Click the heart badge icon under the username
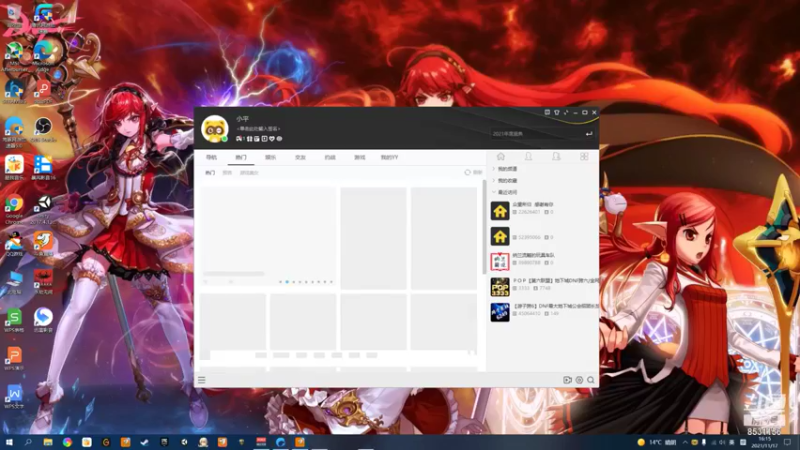800x450 pixels. [x=272, y=139]
